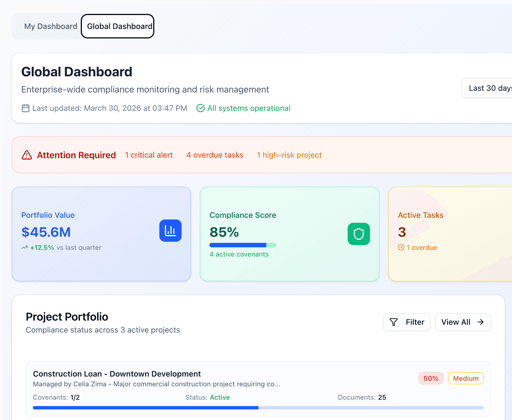Click the clock icon next to 1 overdue
Viewport: 512px width, 420px height.
401,247
